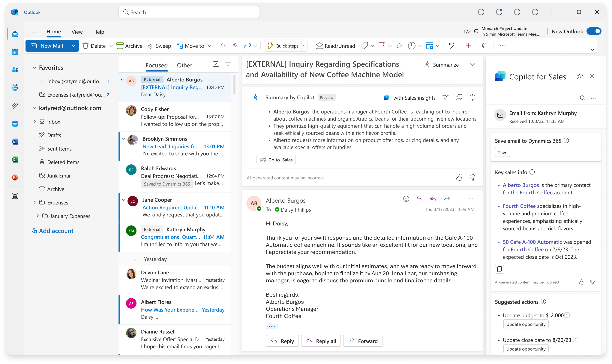Click the Reply all arrow in the ribbon

tap(235, 46)
